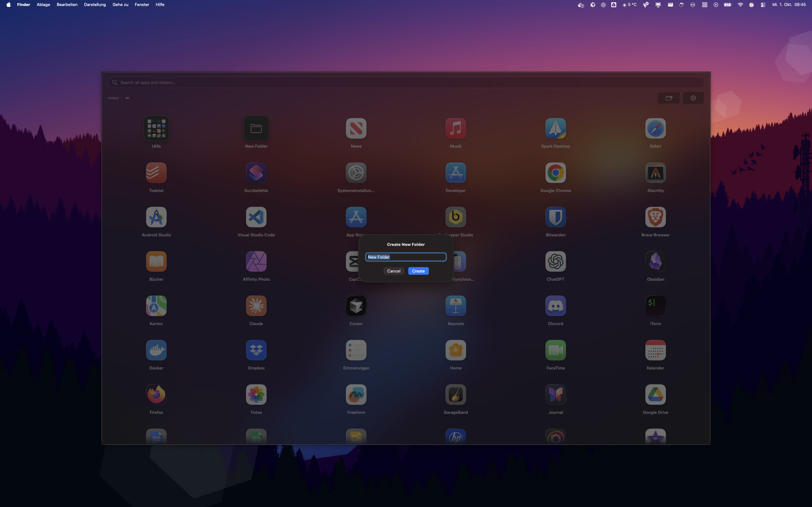This screenshot has width=812, height=507.
Task: Open the Utils folder icon
Action: tap(156, 128)
